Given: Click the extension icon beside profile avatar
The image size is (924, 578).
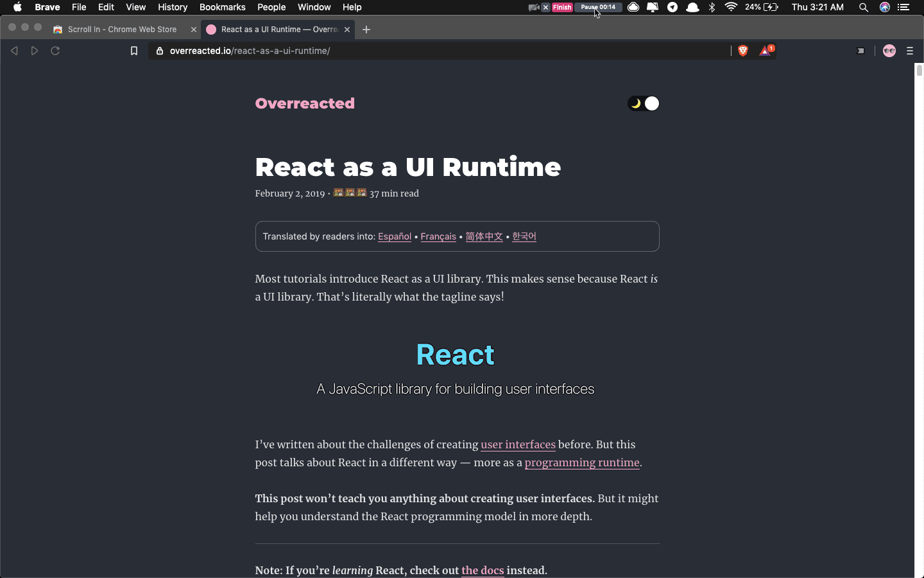Looking at the screenshot, I should tap(860, 51).
